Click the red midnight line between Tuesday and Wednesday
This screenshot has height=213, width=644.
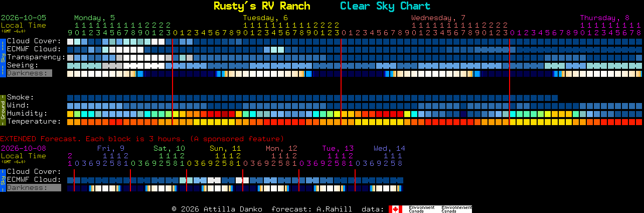tap(341, 81)
